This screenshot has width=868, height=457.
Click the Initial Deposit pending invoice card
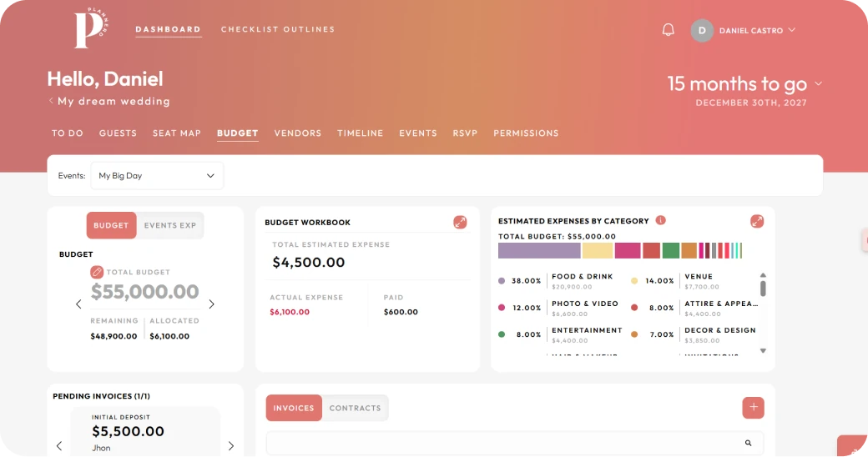145,433
